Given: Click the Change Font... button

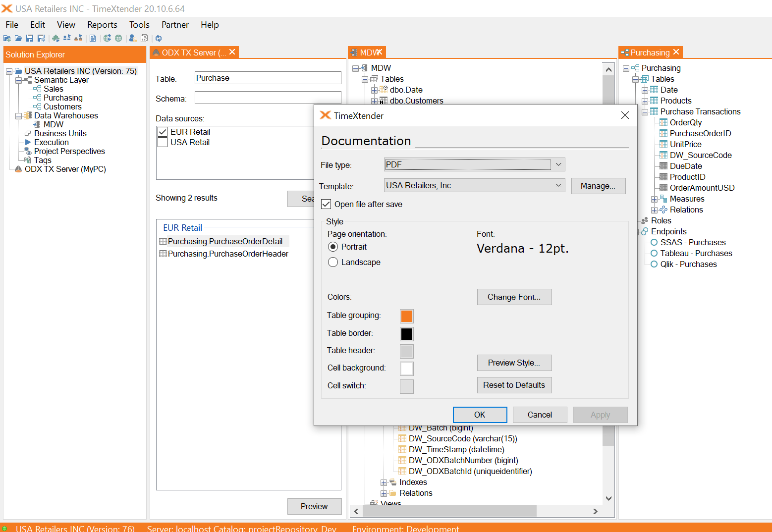Looking at the screenshot, I should [x=514, y=297].
